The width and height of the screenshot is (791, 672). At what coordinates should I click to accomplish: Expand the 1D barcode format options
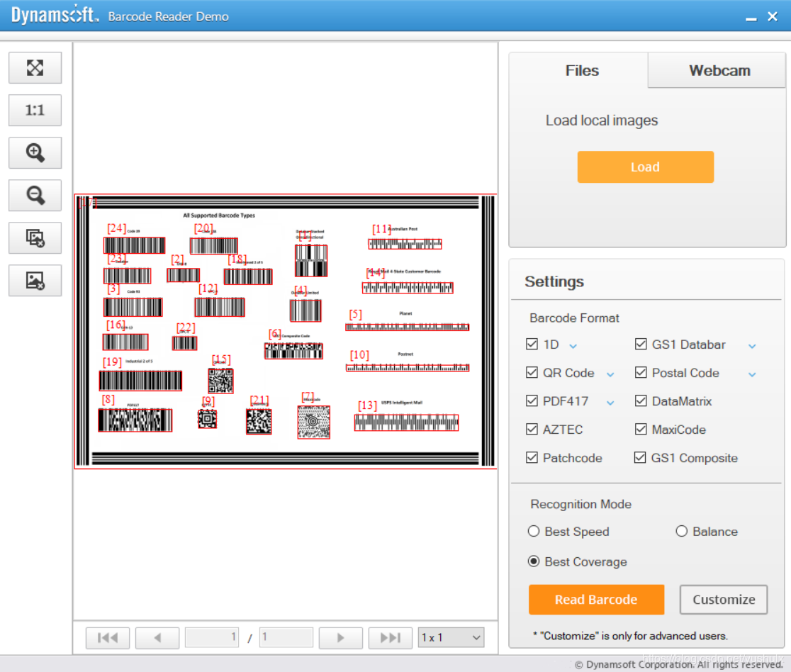click(573, 346)
